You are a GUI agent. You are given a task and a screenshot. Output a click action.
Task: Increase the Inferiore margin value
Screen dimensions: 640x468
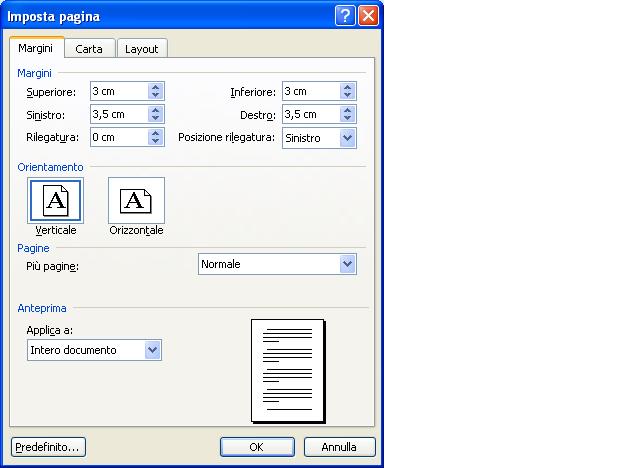click(x=348, y=87)
